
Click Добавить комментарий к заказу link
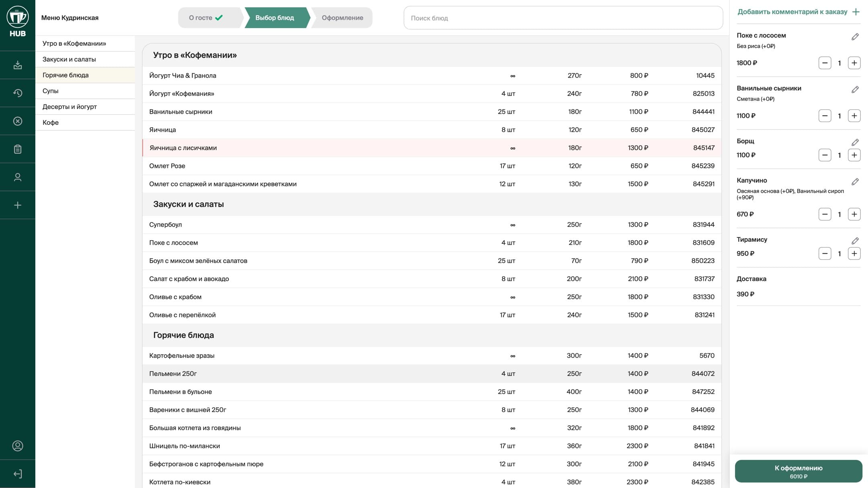tap(792, 12)
